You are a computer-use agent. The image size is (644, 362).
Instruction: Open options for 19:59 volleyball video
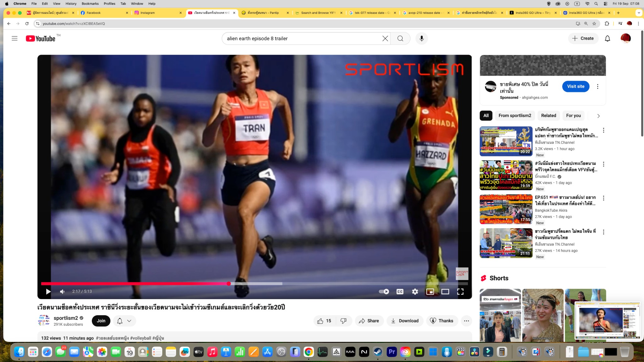point(603,164)
